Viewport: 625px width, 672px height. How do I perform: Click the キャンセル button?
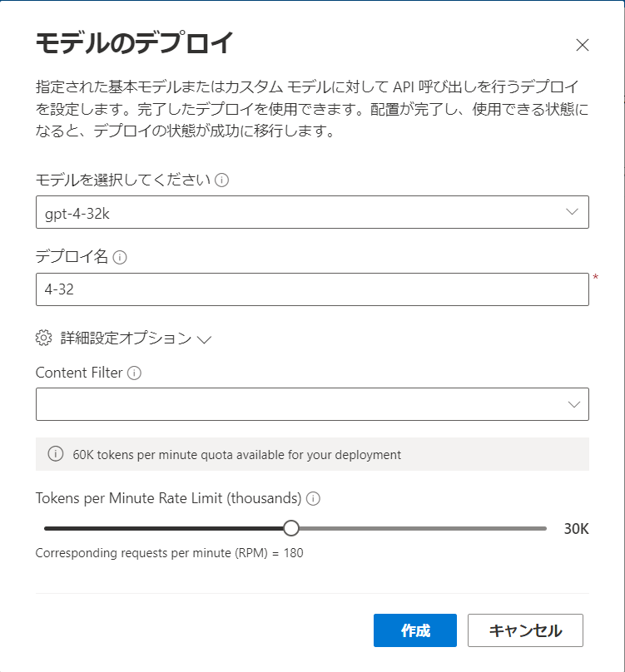click(x=526, y=630)
